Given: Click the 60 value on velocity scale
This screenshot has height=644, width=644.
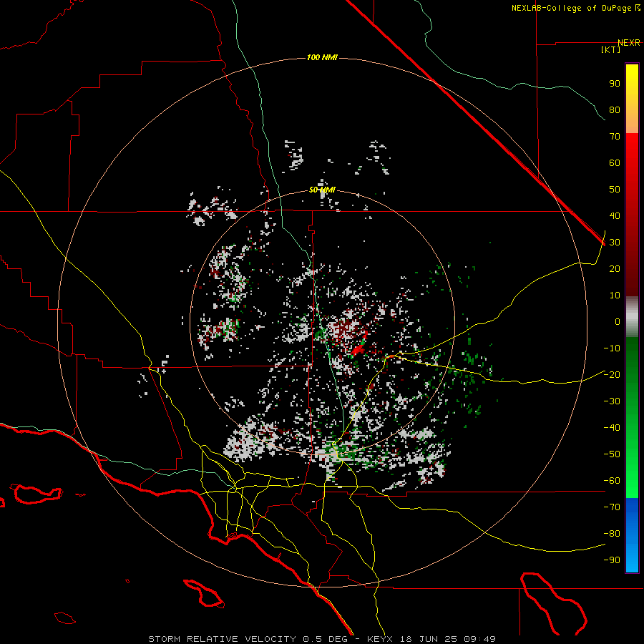Looking at the screenshot, I should pos(615,162).
